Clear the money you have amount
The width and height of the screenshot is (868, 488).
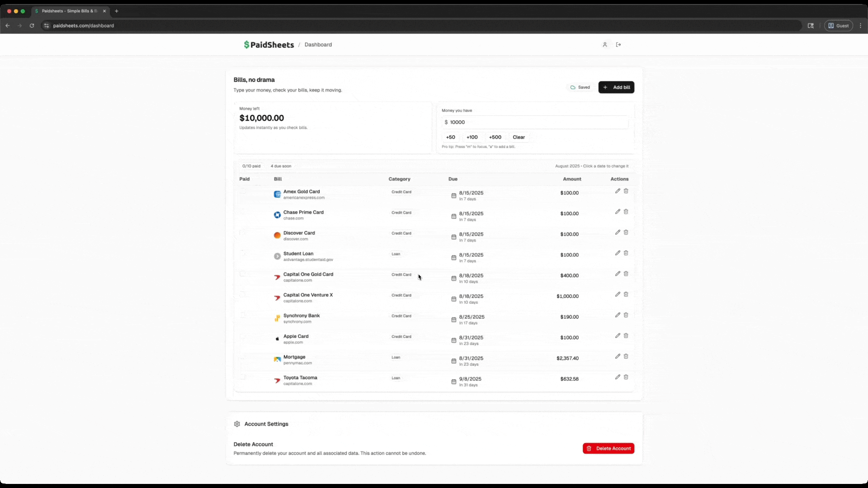[x=519, y=137]
